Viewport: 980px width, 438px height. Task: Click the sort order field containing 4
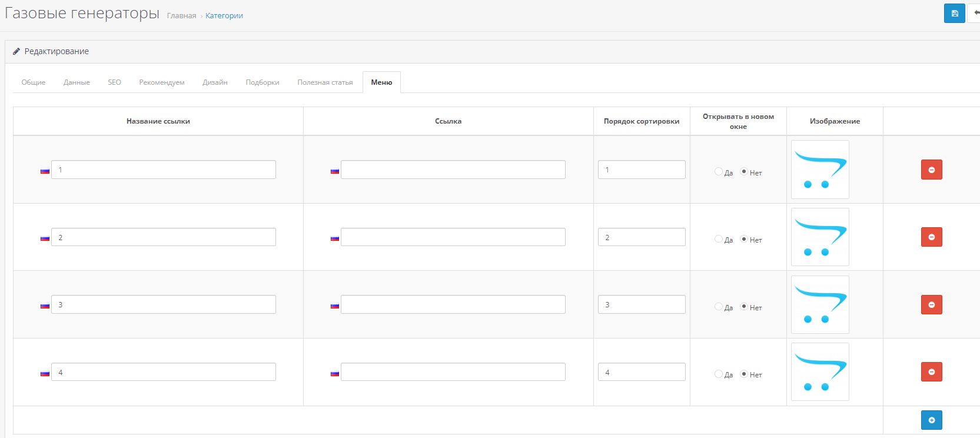[642, 372]
